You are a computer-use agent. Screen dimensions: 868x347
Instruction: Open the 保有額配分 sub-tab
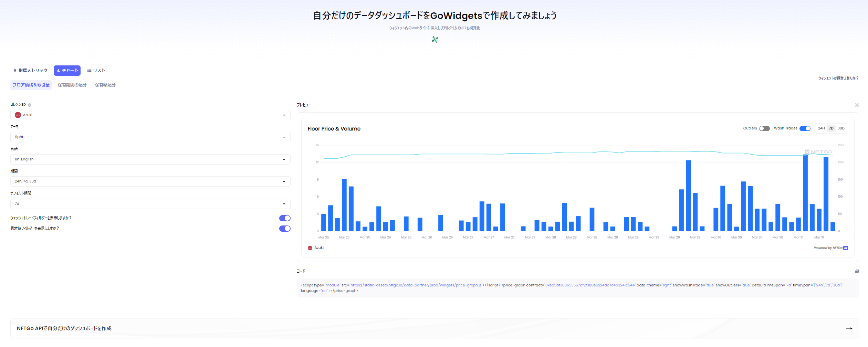105,85
